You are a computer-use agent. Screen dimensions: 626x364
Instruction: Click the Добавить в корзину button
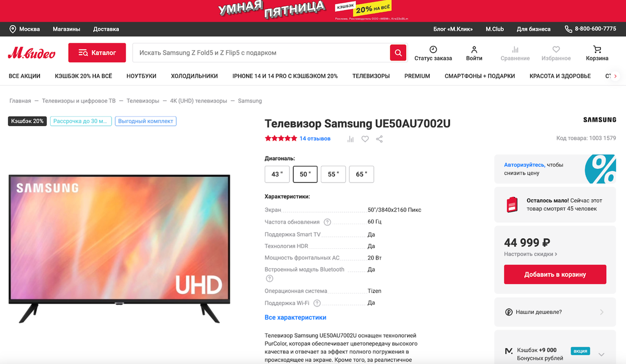(555, 274)
